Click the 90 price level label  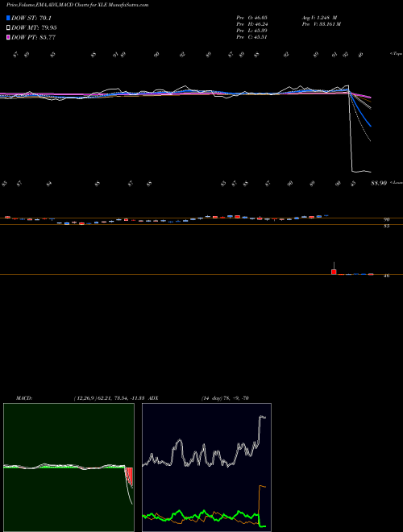coord(386,219)
